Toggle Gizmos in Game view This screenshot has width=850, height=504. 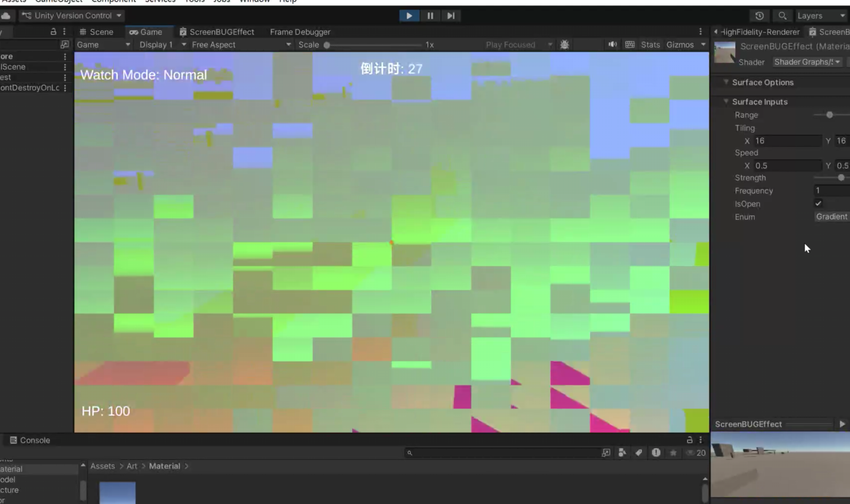pos(680,45)
